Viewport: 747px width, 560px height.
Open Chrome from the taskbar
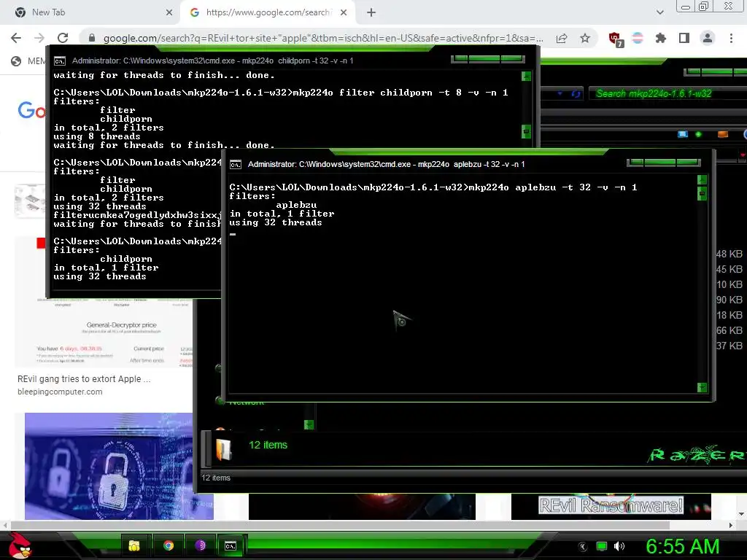coord(169,545)
